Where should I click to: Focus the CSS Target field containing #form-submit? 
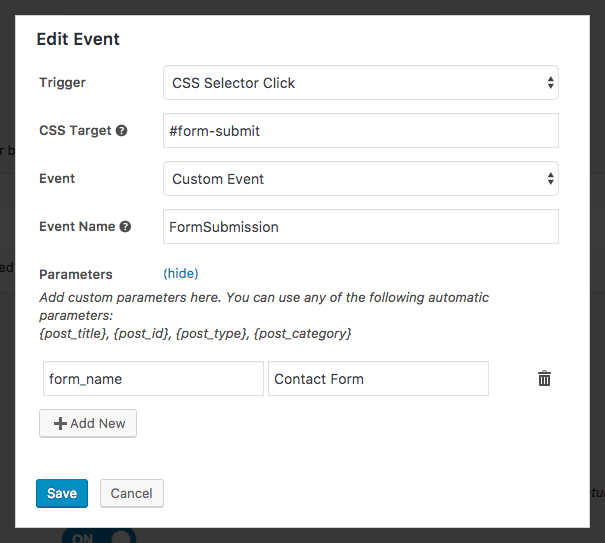click(360, 131)
